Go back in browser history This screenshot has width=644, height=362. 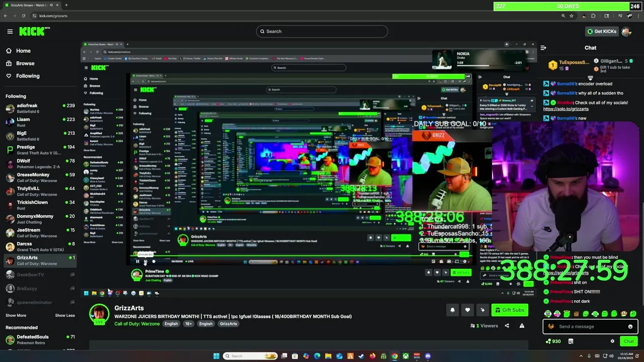6,16
